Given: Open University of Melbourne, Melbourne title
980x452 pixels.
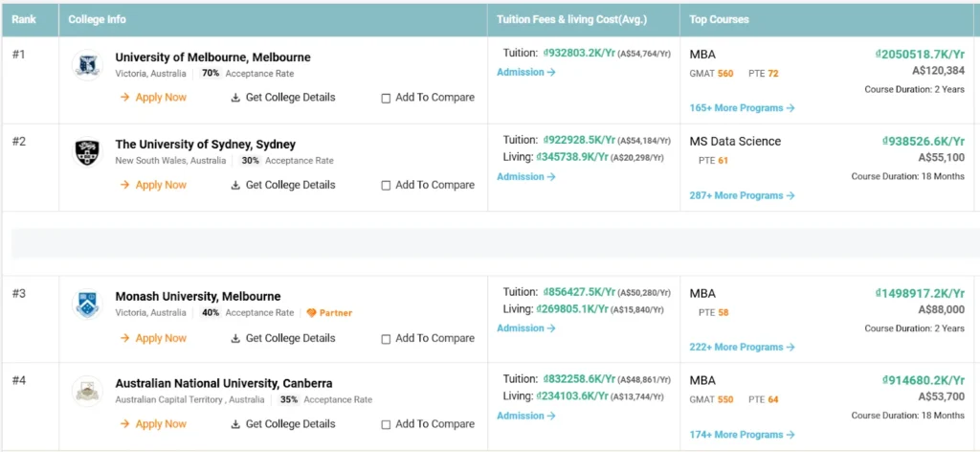Looking at the screenshot, I should (212, 56).
